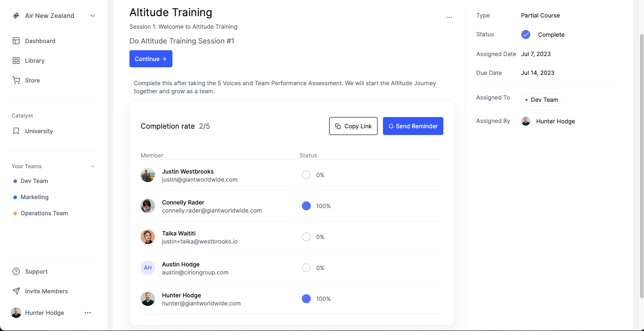The image size is (644, 331).
Task: Select Operations Team in sidebar
Action: click(x=44, y=213)
